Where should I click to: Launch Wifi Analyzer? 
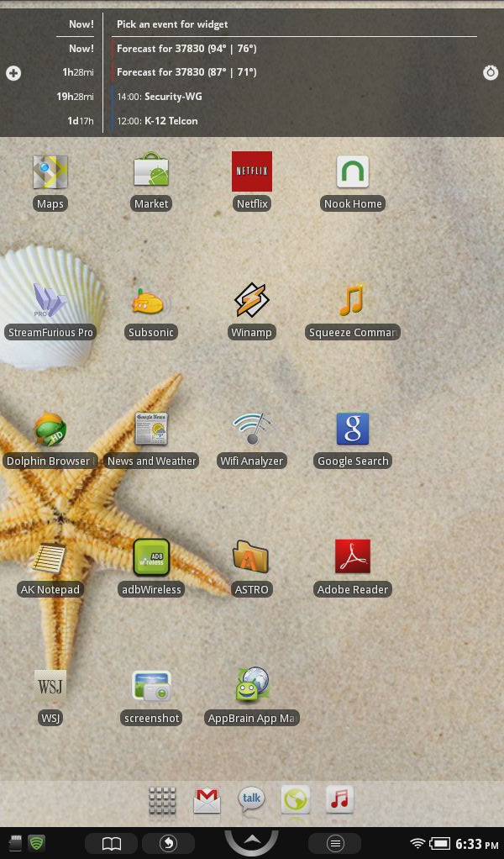(x=252, y=429)
